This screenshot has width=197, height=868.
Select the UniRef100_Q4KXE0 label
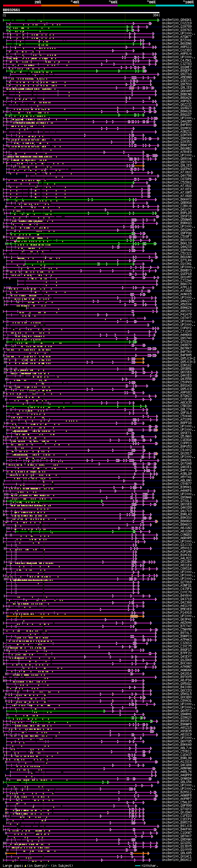(177, 375)
